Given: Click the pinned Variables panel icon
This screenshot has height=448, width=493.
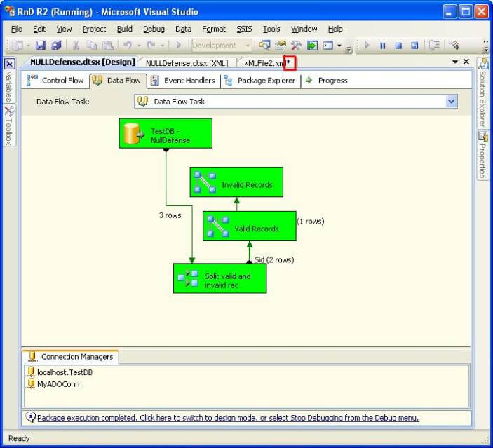Looking at the screenshot, I should 9,64.
